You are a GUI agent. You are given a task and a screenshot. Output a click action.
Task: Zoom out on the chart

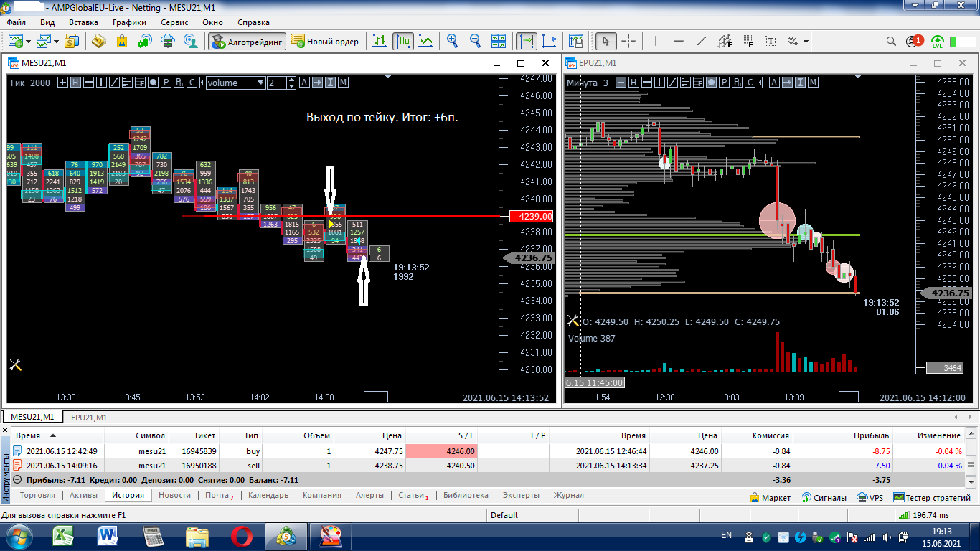point(475,41)
